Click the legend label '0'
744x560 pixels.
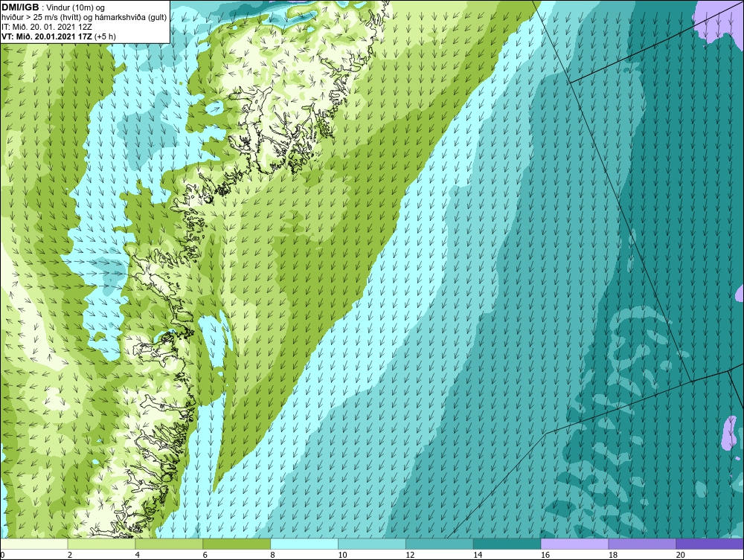[x=2, y=555]
